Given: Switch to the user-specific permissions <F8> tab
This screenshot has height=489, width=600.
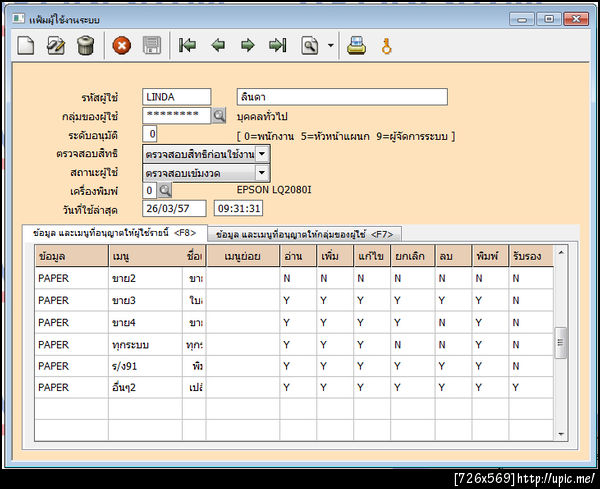Looking at the screenshot, I should tap(112, 233).
